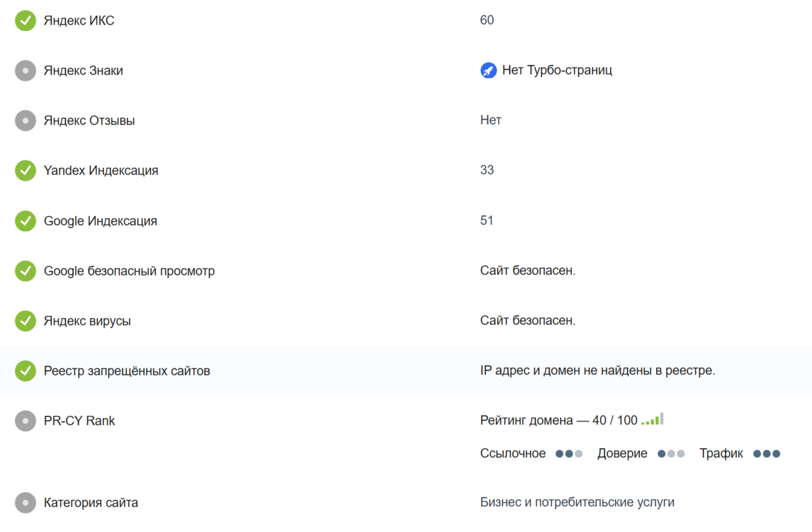The width and height of the screenshot is (812, 532).
Task: Click the domain rating signal bars icon
Action: pos(652,420)
